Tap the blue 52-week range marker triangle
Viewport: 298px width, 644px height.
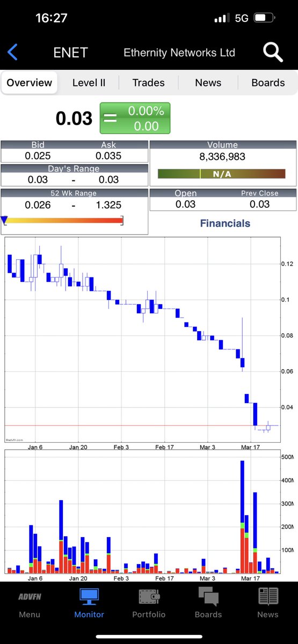coord(4,219)
